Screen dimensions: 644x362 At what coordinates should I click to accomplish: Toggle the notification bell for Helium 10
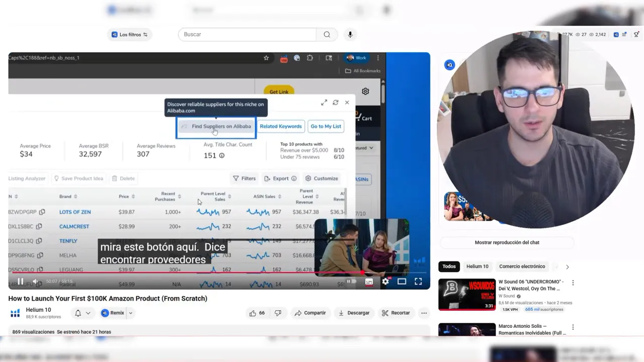[78, 313]
